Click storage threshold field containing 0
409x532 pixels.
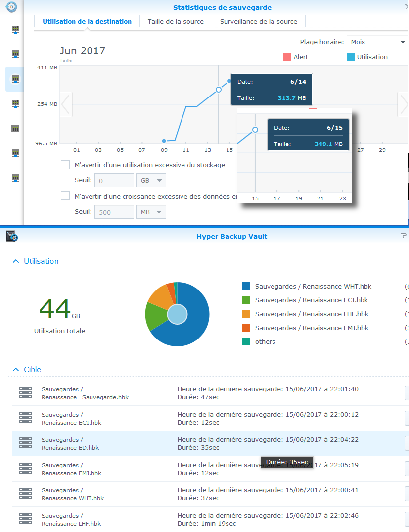[x=114, y=180]
